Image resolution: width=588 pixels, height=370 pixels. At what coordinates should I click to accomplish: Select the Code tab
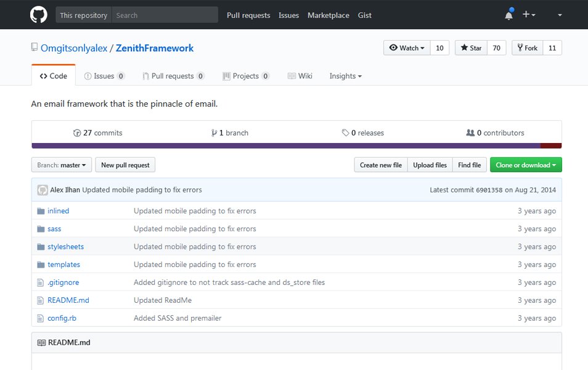53,75
